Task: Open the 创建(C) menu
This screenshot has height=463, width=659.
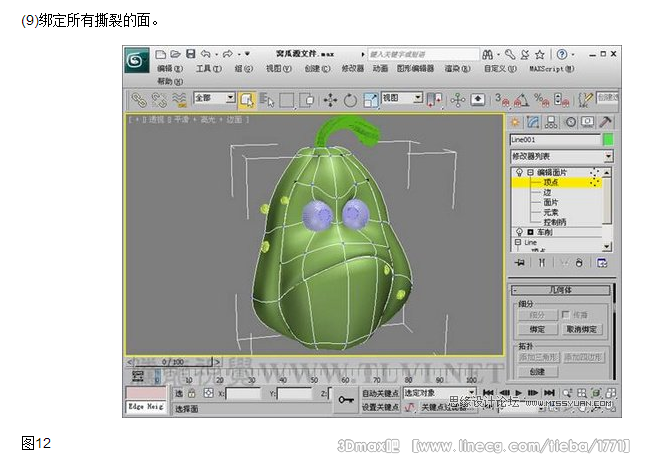Action: [317, 68]
